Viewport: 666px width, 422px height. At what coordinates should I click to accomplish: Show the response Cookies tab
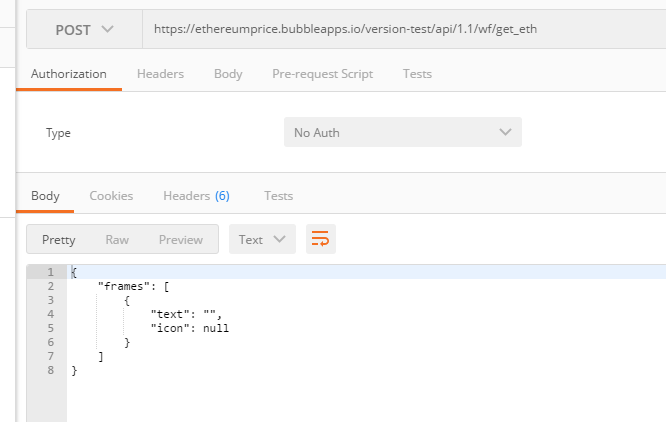pyautogui.click(x=111, y=196)
